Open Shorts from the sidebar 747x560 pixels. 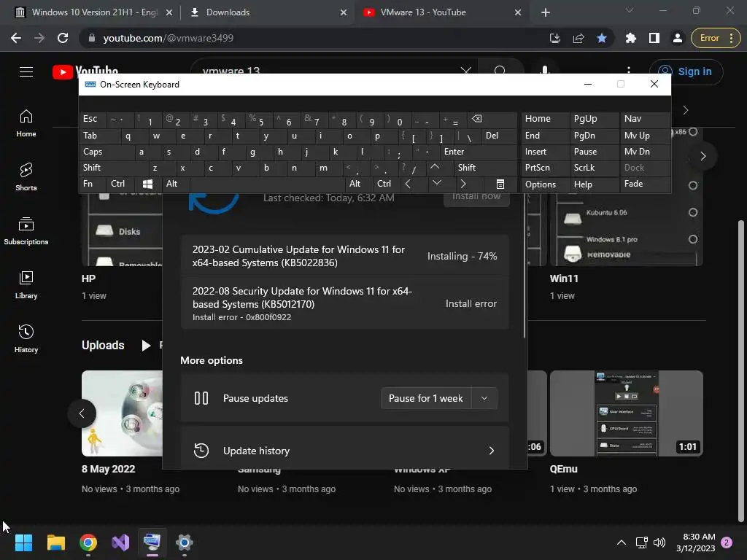[x=26, y=176]
